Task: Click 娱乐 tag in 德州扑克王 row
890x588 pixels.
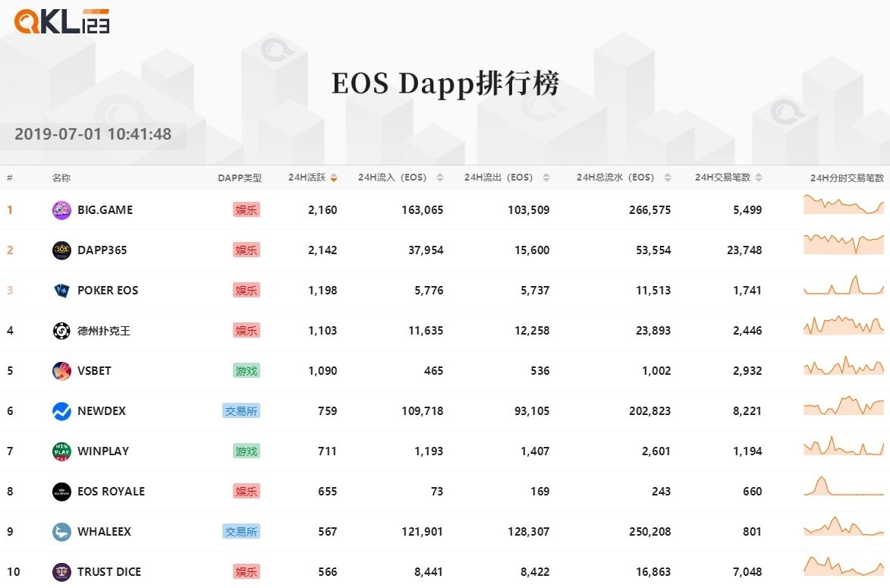Action: [247, 331]
